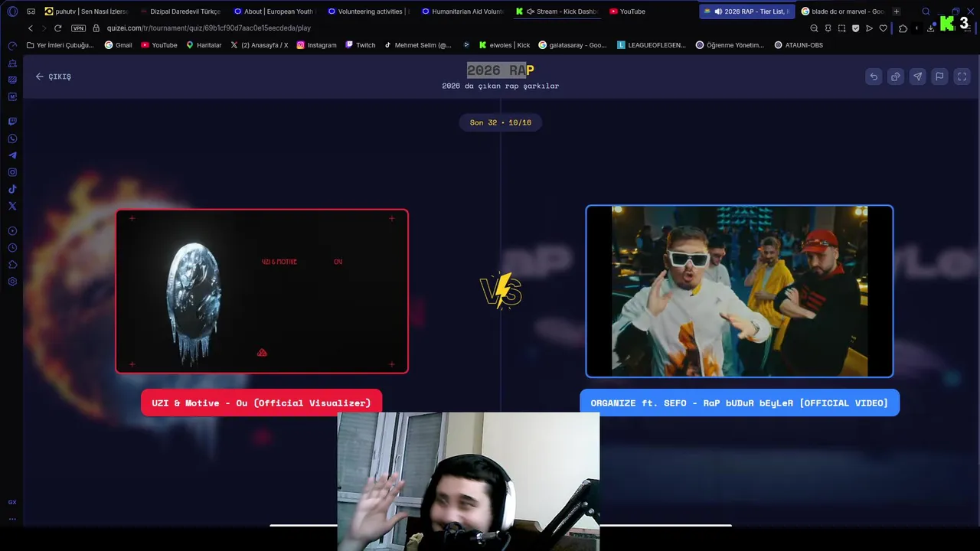Vote for ORGANIZE ft. SEFO button

(x=740, y=403)
